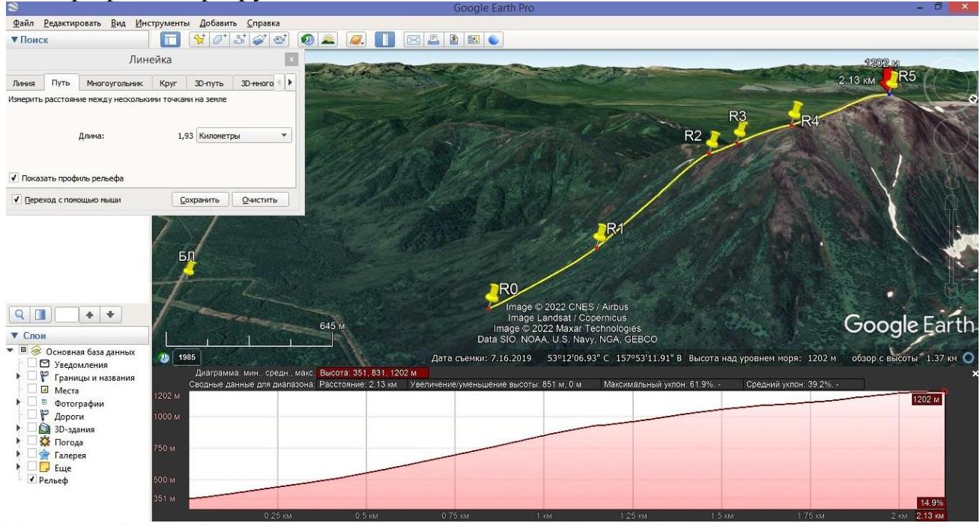Enable the 'Дороги' layer checkbox

tap(31, 416)
